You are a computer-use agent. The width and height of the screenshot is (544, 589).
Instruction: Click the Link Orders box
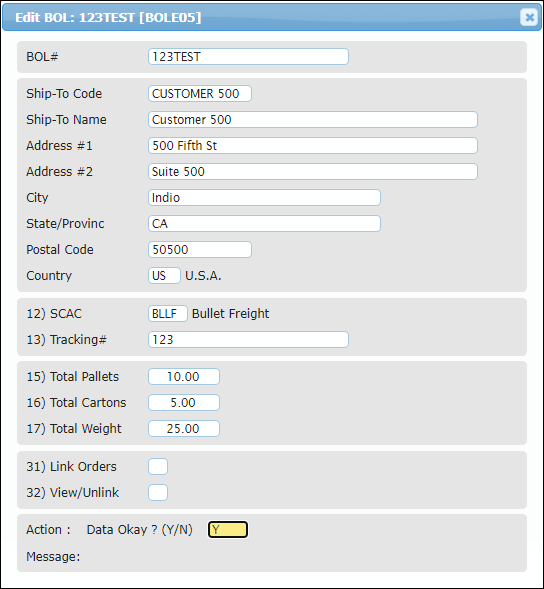tap(158, 467)
